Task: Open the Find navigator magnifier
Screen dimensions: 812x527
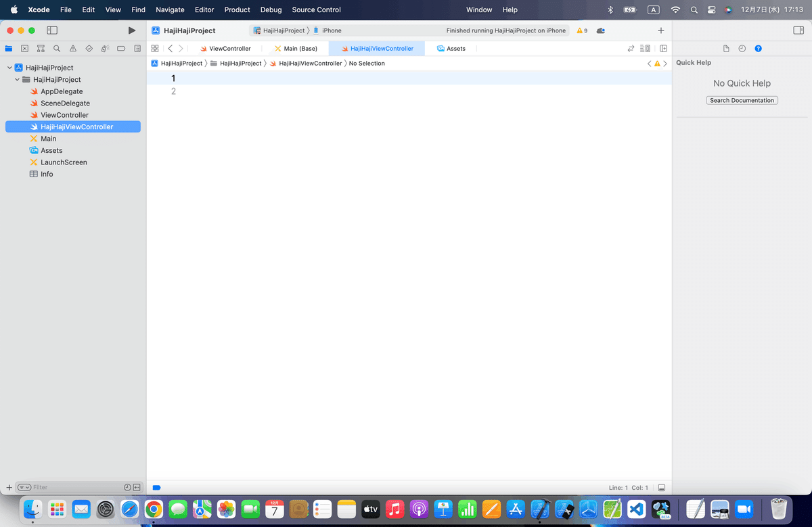Action: coord(57,49)
